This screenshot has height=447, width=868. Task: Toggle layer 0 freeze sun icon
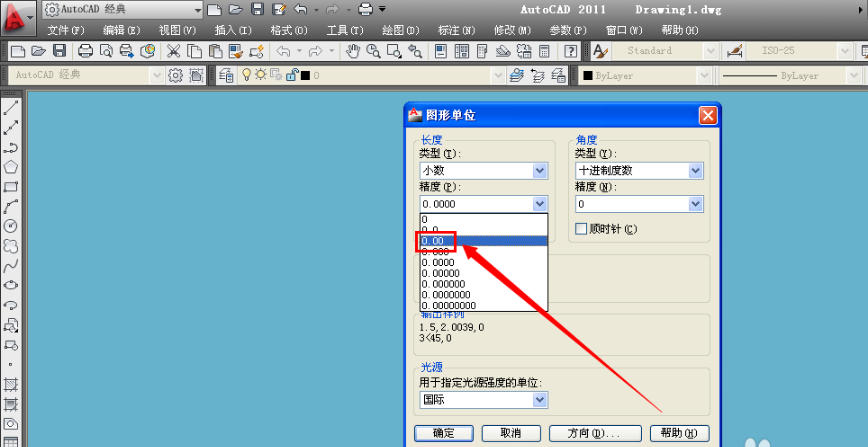(x=260, y=75)
